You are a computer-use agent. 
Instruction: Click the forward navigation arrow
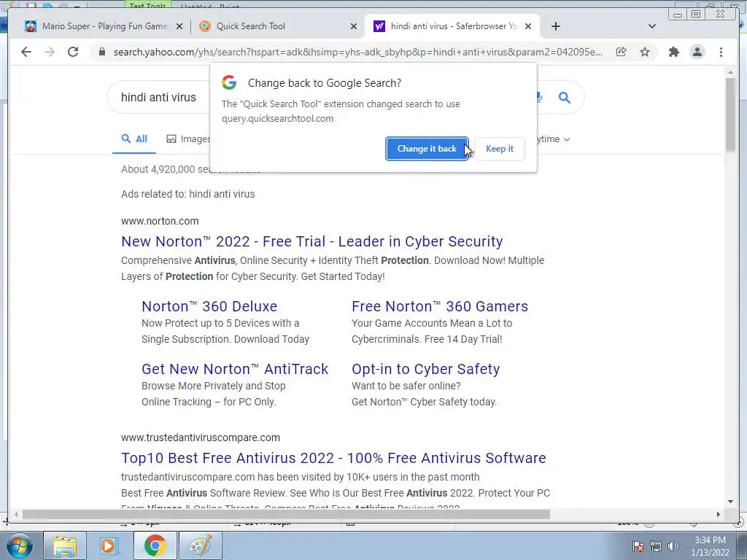(x=50, y=52)
